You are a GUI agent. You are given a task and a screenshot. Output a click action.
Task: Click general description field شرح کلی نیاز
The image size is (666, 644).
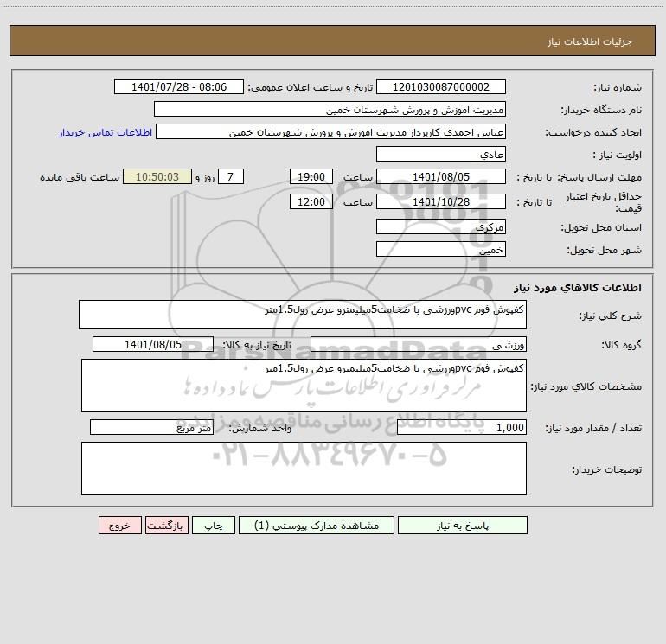click(x=303, y=315)
